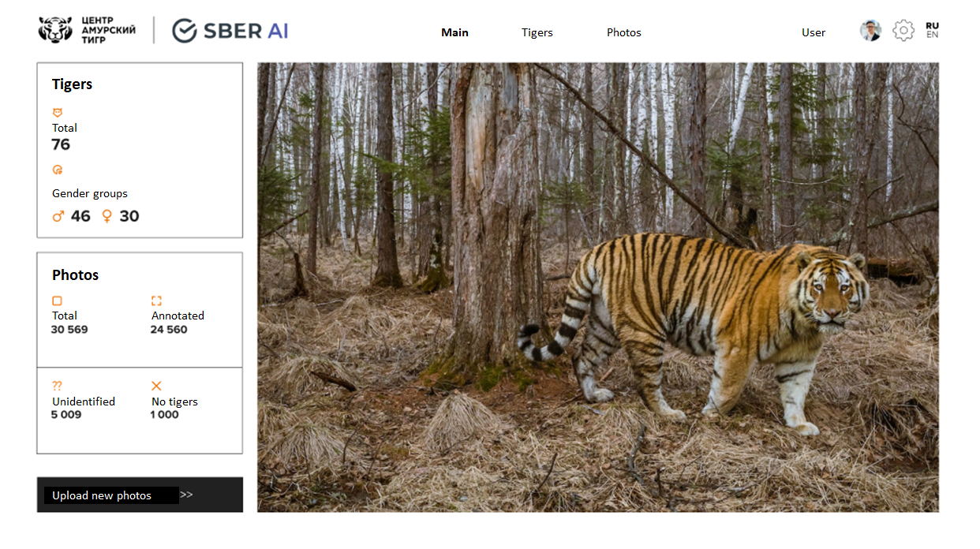Switch language to EN
Viewport: 980px width, 549px height.
tap(932, 35)
